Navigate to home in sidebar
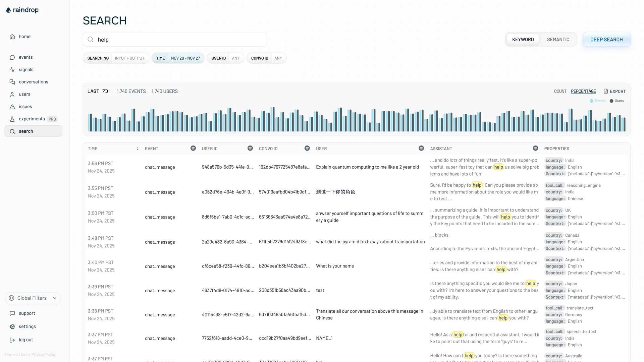Screen dimensions: 644x362 pos(24,37)
